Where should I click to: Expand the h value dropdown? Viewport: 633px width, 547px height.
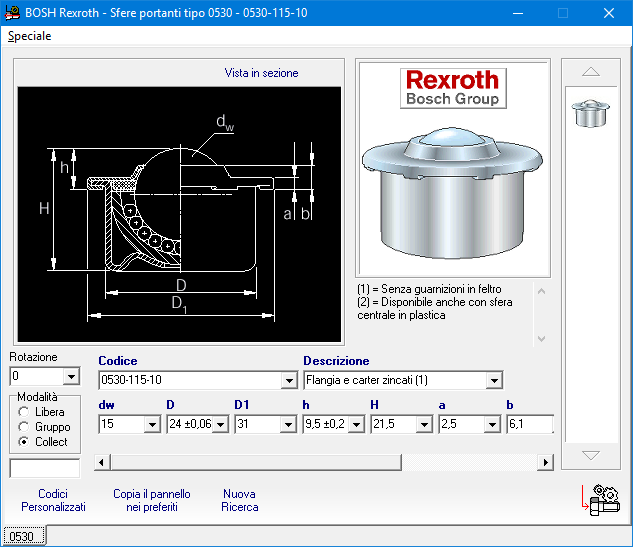pos(356,424)
